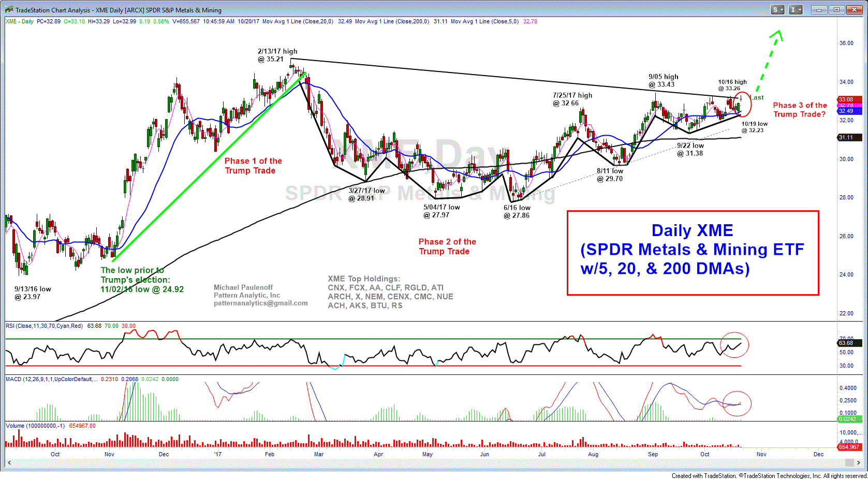
Task: Click the 33.08 last price marker on axis
Action: 849,99
